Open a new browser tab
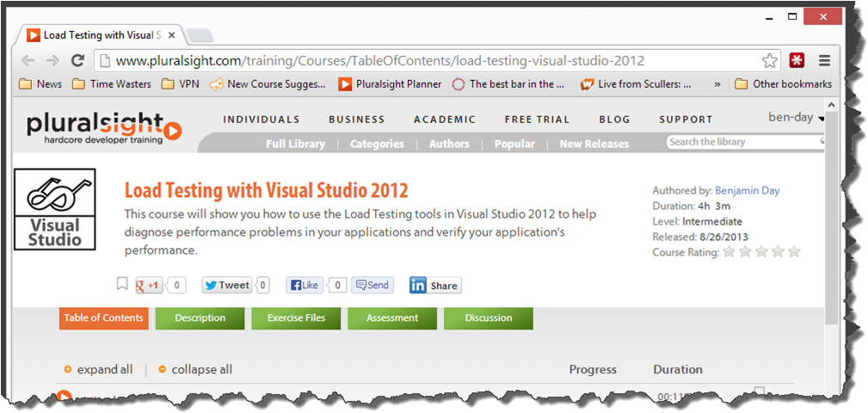The height and width of the screenshot is (413, 868). point(200,35)
